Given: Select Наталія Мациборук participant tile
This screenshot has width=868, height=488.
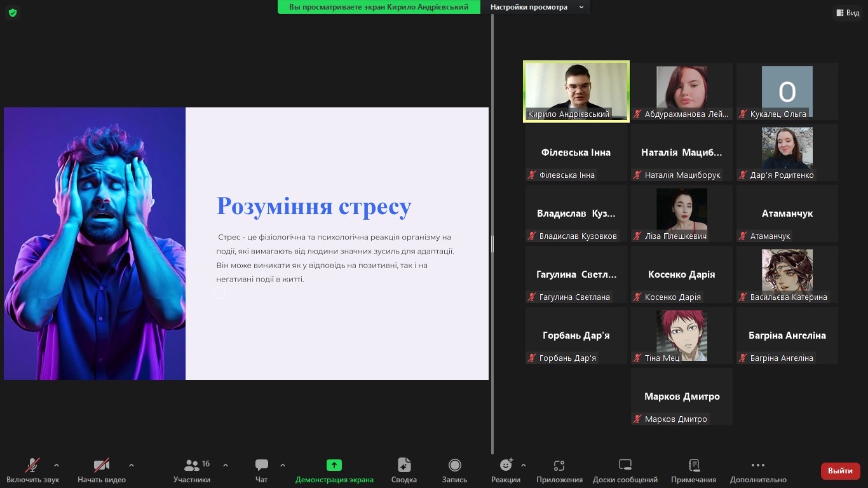Looking at the screenshot, I should (682, 152).
